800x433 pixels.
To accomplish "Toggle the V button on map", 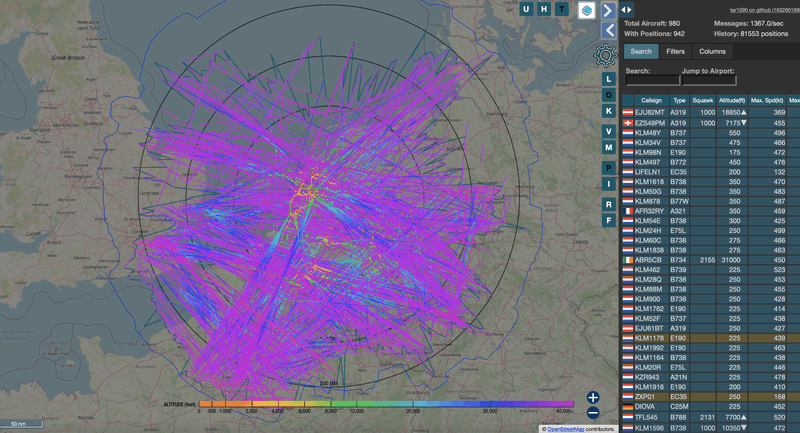I will (608, 132).
